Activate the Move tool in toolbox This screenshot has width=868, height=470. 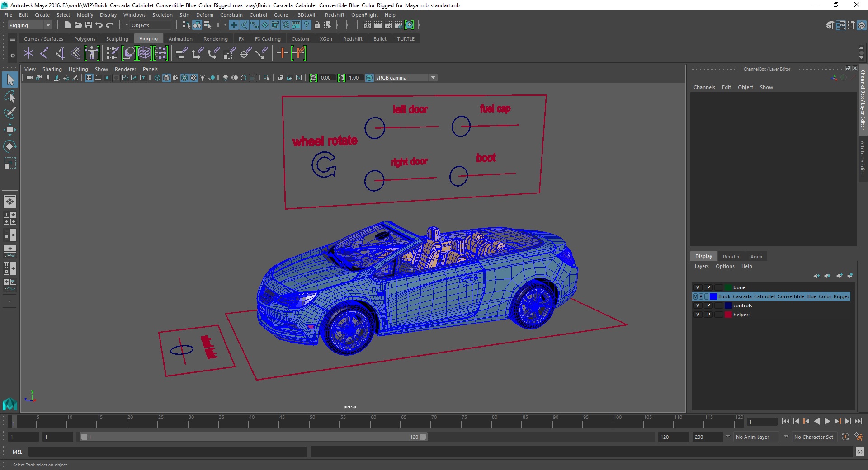(x=10, y=130)
